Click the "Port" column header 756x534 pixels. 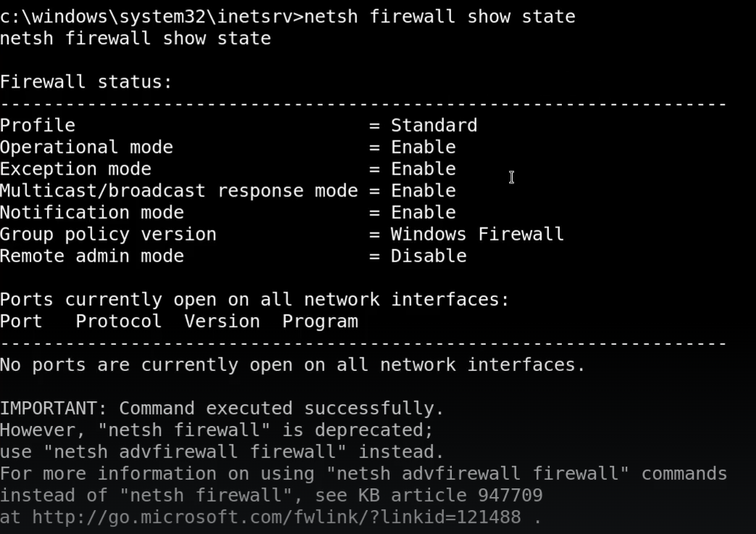(x=21, y=321)
